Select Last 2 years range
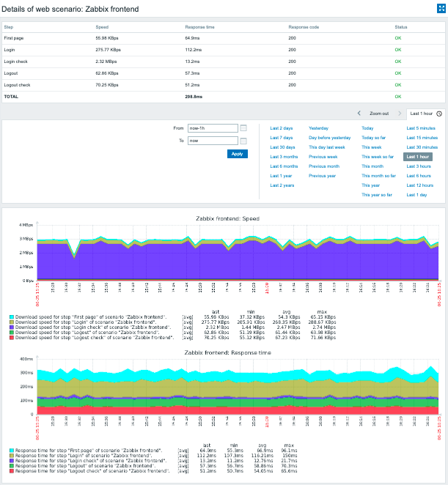The image size is (448, 485). [x=282, y=185]
